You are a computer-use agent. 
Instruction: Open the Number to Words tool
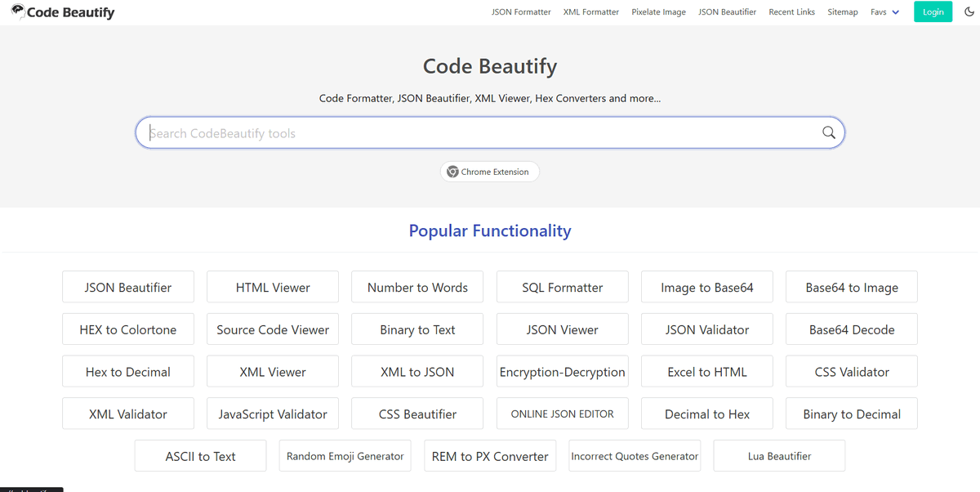pos(417,287)
